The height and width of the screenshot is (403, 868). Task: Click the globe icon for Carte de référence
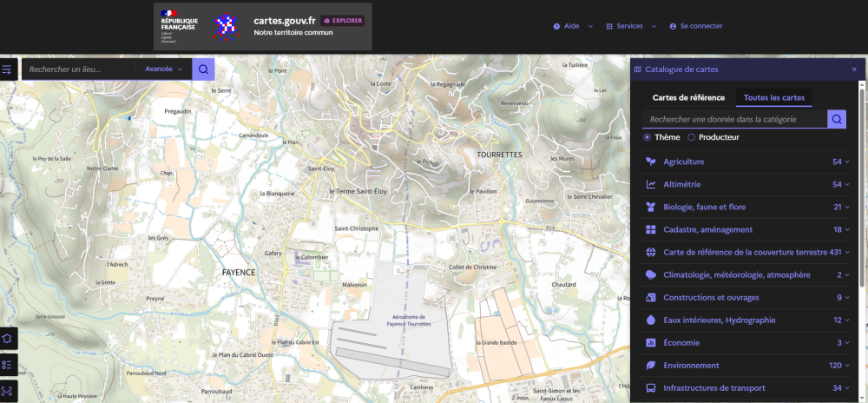[x=651, y=253]
